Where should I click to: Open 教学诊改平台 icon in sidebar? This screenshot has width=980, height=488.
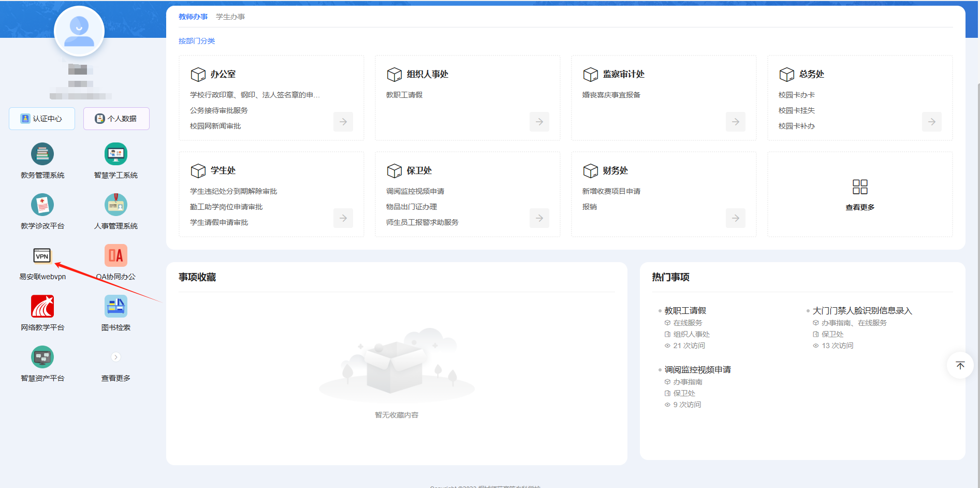pyautogui.click(x=42, y=205)
